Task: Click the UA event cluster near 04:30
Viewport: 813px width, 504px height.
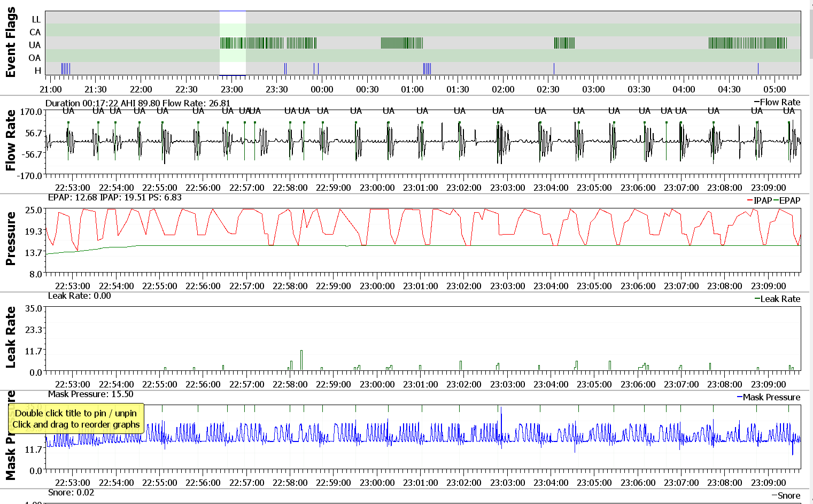Action: [748, 43]
